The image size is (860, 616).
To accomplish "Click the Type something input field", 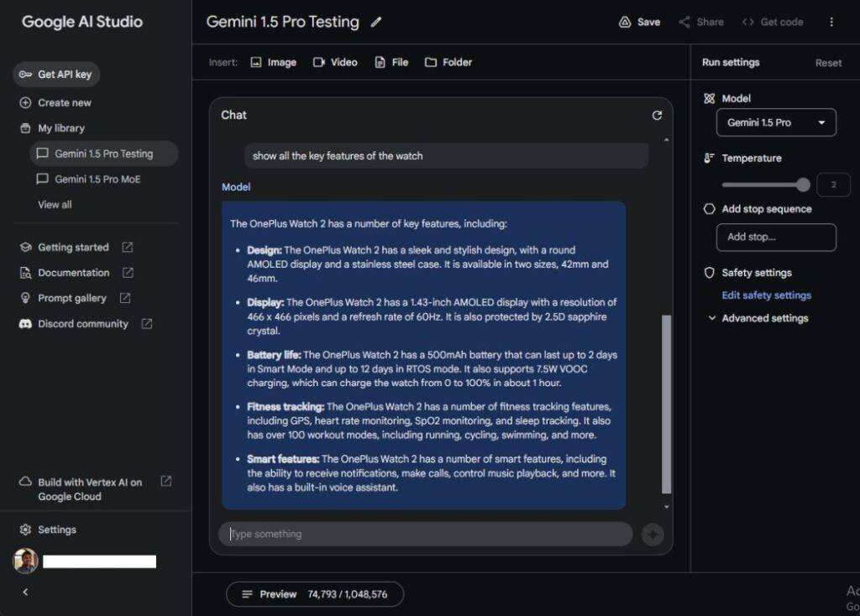I will pos(425,534).
